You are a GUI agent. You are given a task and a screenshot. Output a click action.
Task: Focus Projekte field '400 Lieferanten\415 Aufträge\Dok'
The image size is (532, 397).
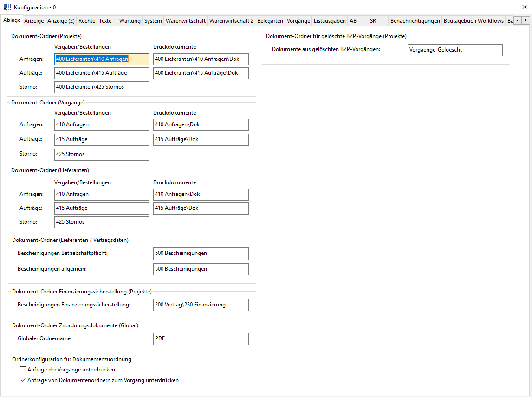[x=201, y=73]
